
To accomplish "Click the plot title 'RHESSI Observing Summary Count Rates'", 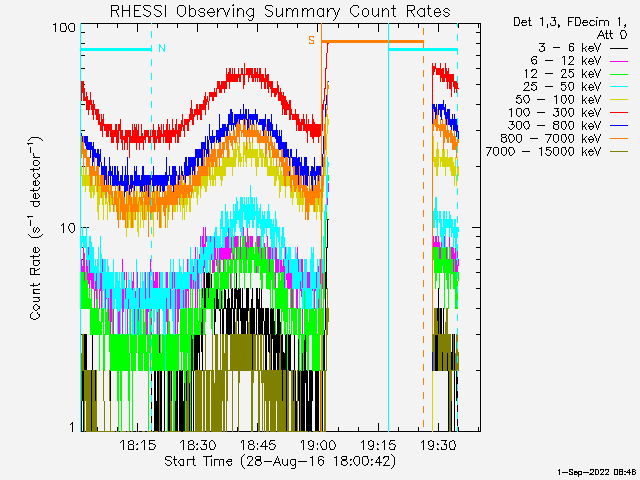I will [x=279, y=12].
